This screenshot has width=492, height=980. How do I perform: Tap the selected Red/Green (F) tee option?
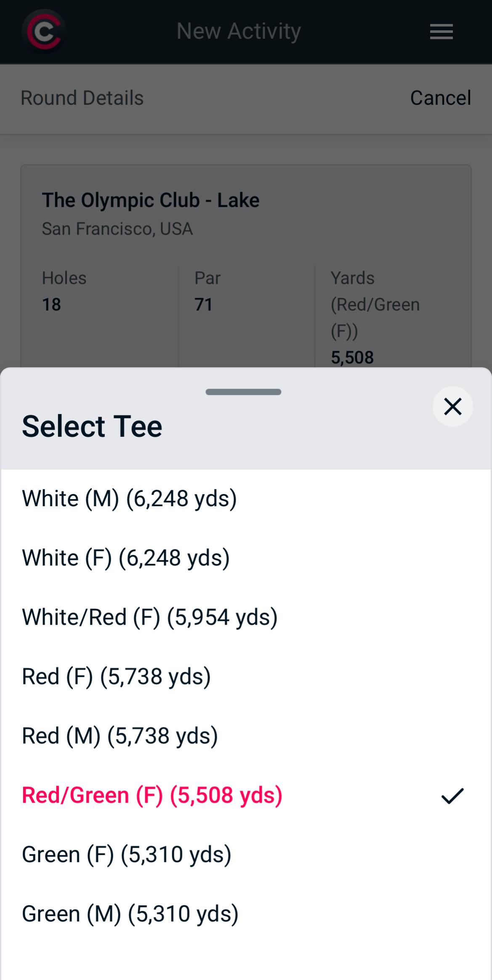(152, 796)
